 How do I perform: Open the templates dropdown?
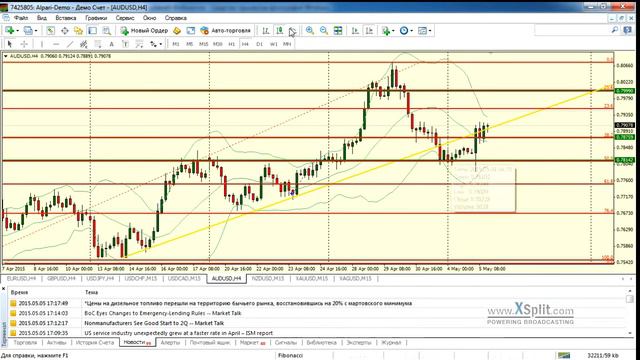coord(424,31)
